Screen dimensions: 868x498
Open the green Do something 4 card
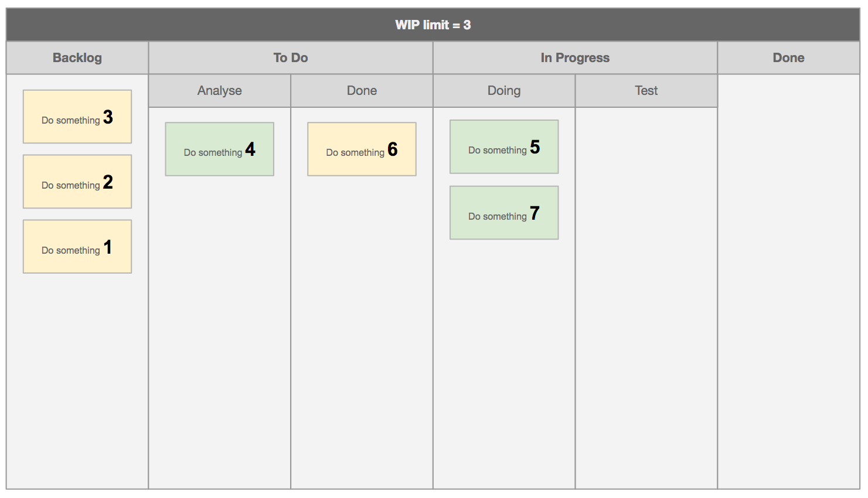click(220, 149)
